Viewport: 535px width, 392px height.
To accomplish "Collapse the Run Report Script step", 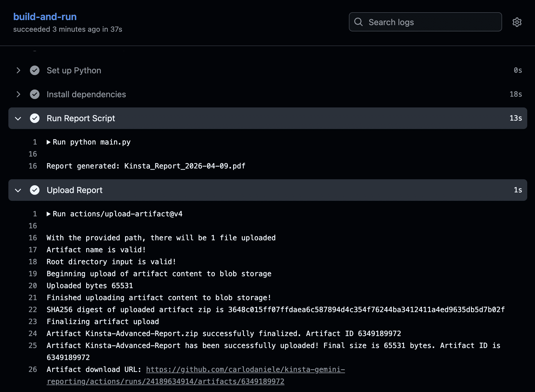I will (18, 118).
